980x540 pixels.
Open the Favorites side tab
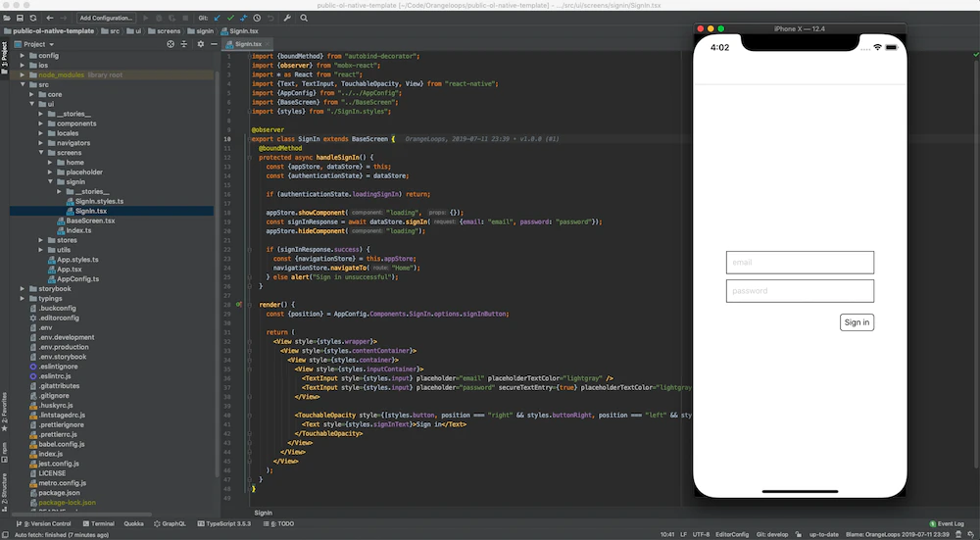coord(4,413)
